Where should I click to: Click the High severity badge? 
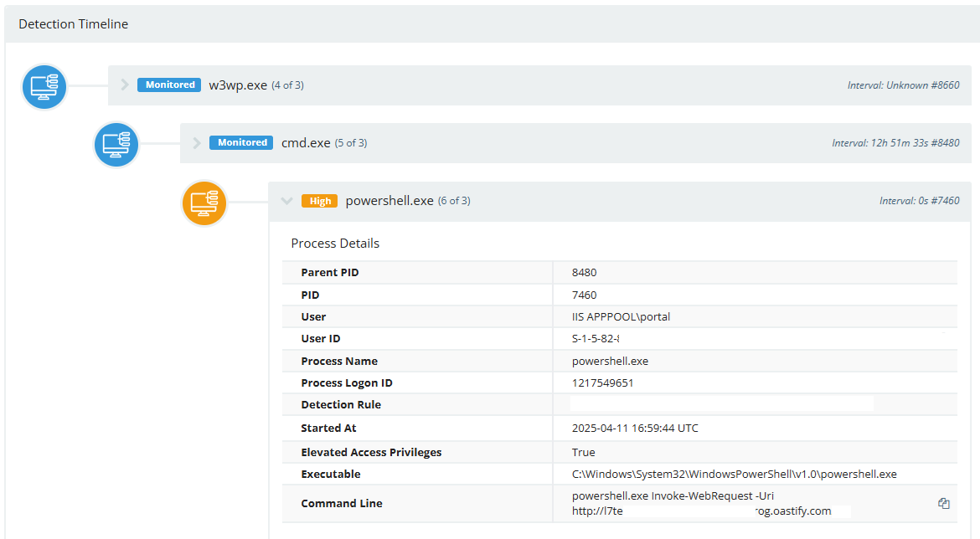[x=319, y=201]
